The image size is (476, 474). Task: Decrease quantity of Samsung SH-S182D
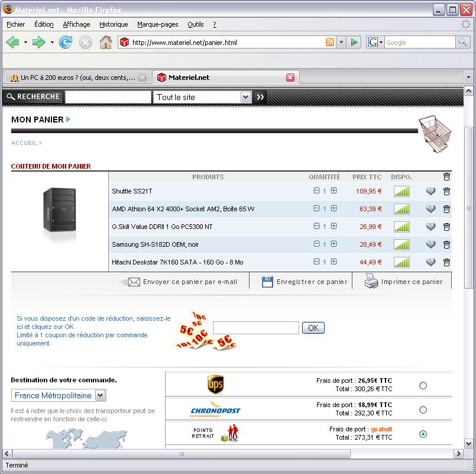click(x=316, y=244)
